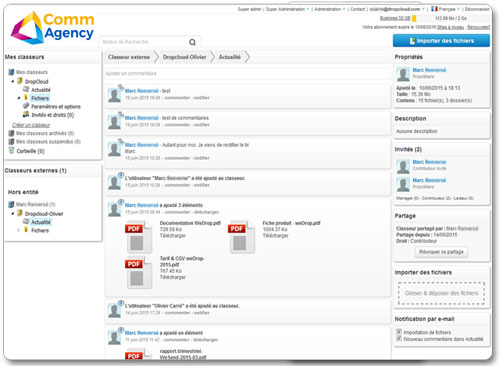Click owner avatar in Propriétés panel

pos(403,74)
